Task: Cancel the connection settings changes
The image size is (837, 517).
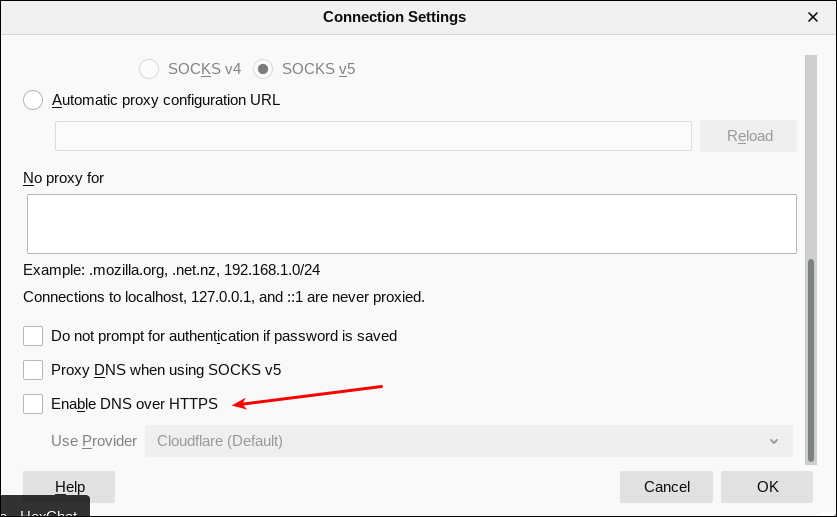Action: coord(666,487)
